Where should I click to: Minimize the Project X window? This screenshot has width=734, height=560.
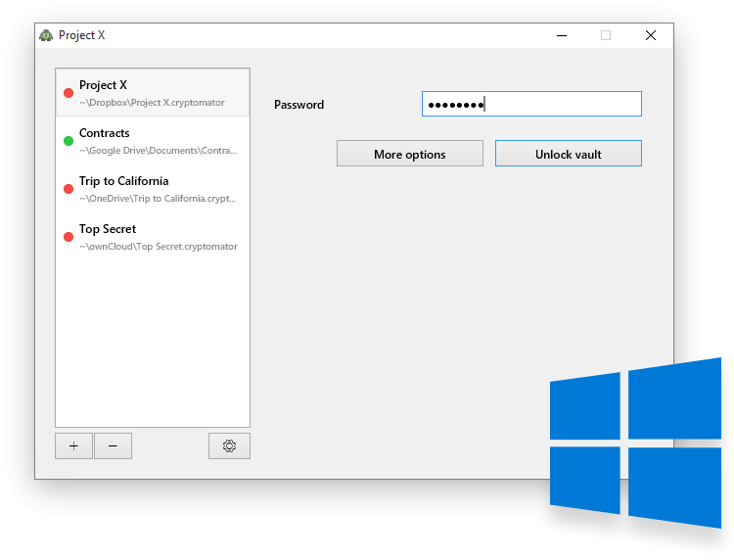562,35
